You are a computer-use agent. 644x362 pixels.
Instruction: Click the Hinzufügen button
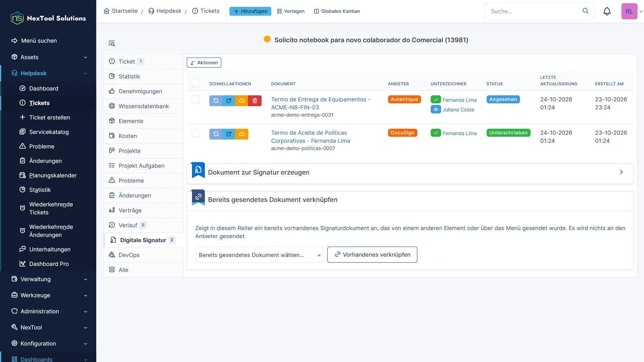coord(250,11)
